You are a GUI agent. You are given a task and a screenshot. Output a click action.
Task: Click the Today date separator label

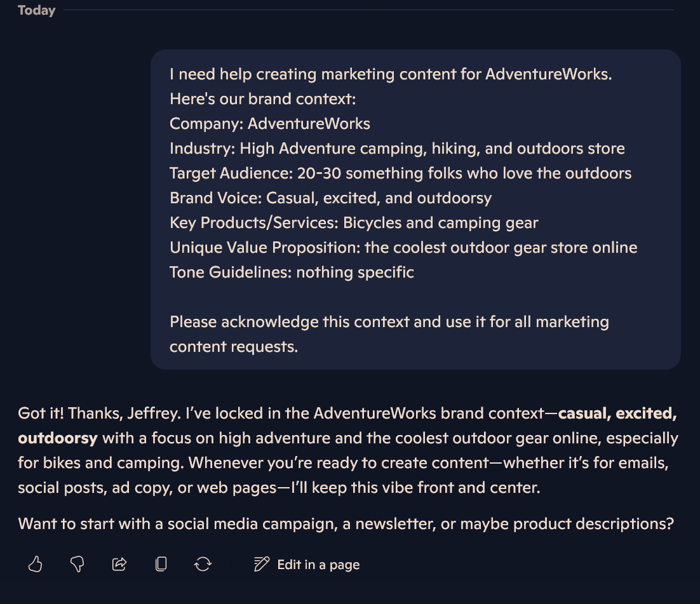[x=37, y=10]
